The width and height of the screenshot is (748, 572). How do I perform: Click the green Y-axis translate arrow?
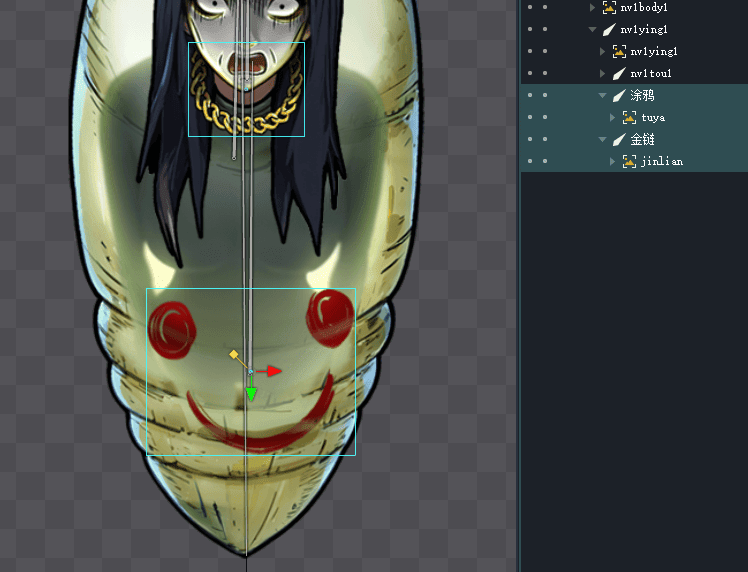(251, 395)
